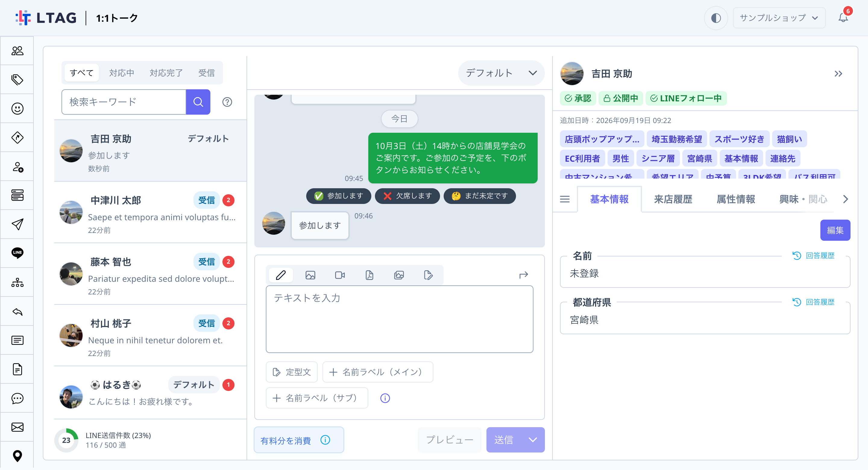The image size is (868, 470).
Task: Open the paper plane broadcast icon
Action: pyautogui.click(x=17, y=224)
